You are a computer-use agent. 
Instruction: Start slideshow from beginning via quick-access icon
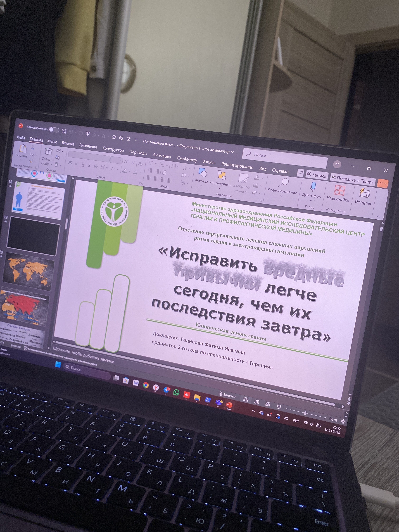pos(88,134)
